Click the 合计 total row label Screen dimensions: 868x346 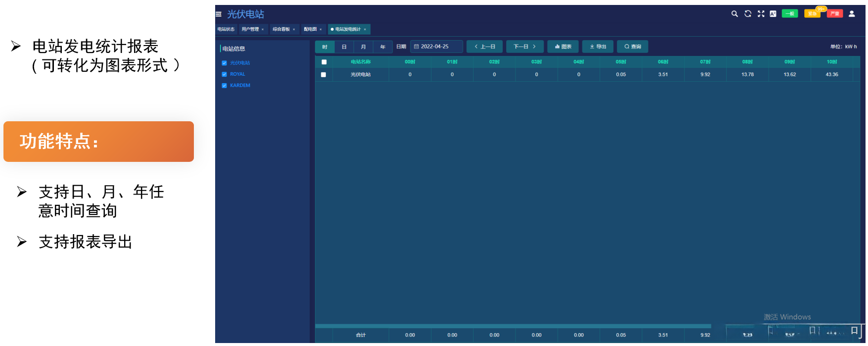click(x=361, y=335)
